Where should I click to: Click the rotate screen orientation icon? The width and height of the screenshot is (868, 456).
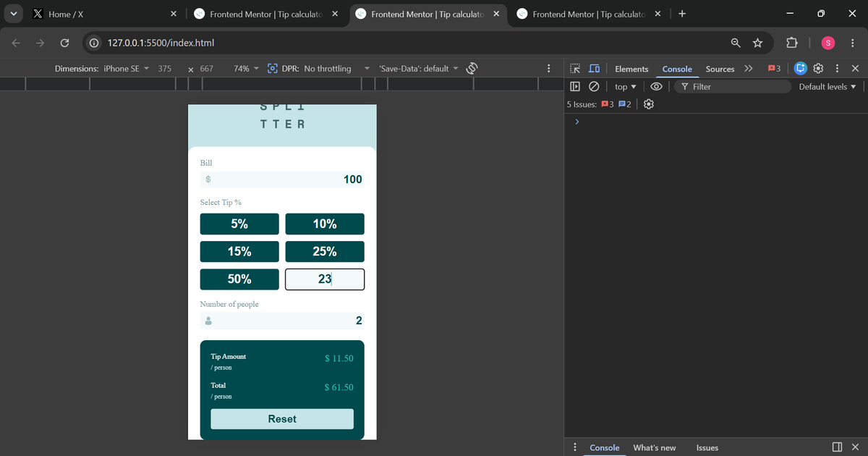(472, 69)
